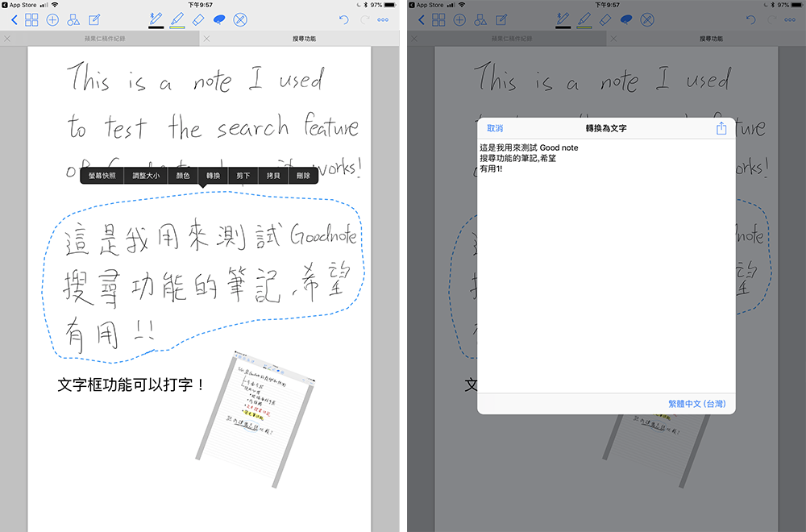The image size is (806, 532).
Task: Choose the eraser tool in right screenshot
Action: [605, 19]
